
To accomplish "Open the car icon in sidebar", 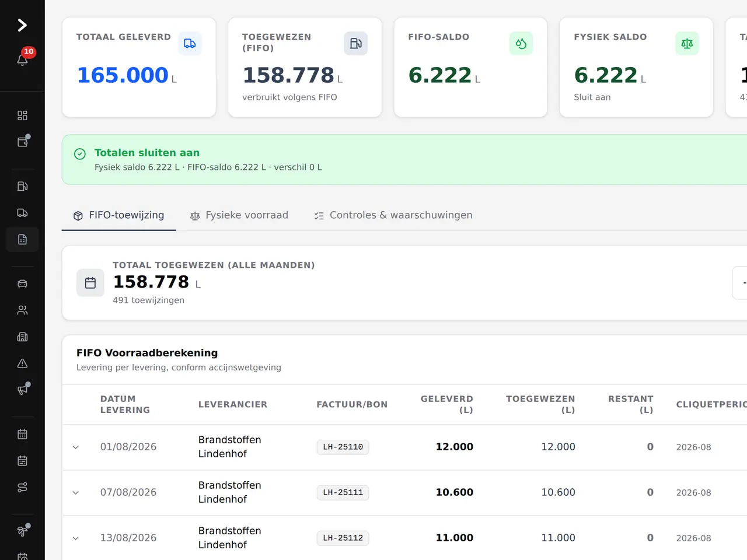I will 22,283.
